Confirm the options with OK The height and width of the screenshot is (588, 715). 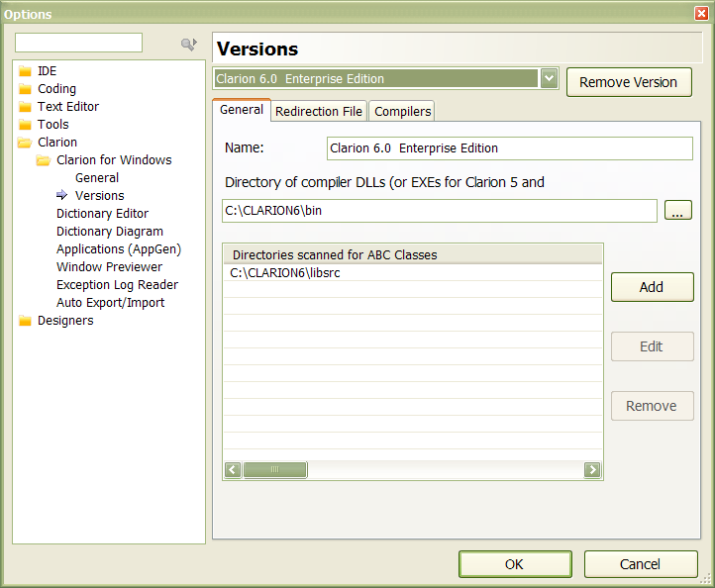click(x=514, y=564)
